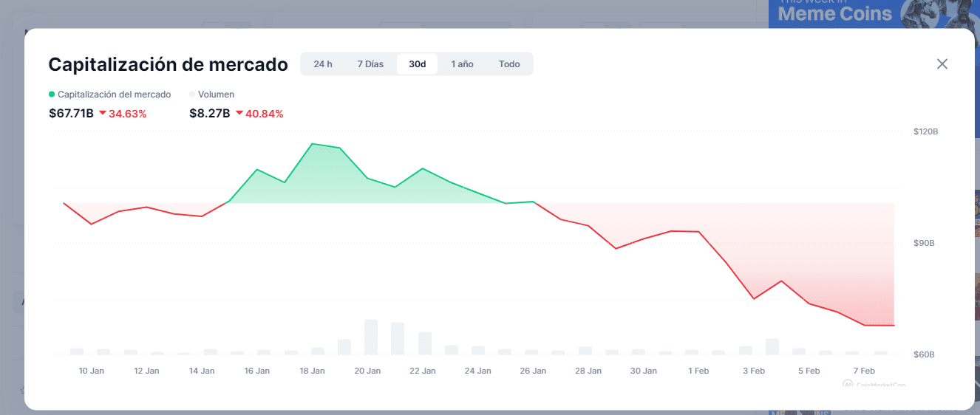Click the 10 Jan date label
The width and height of the screenshot is (980, 415).
tap(92, 371)
